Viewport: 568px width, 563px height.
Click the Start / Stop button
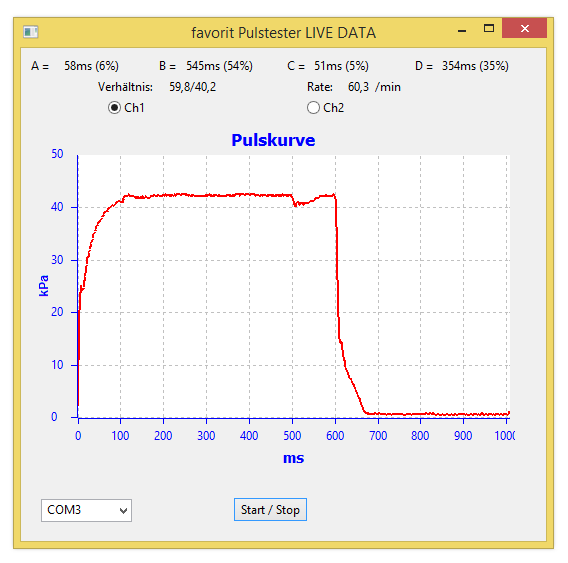pos(270,510)
